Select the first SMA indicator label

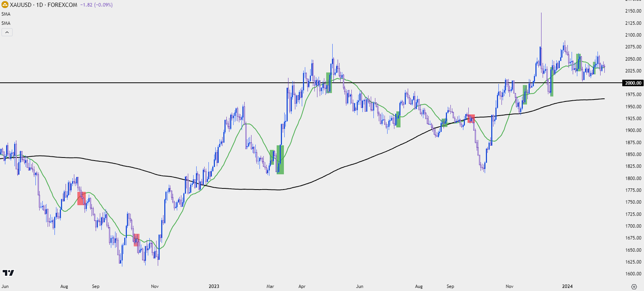6,14
